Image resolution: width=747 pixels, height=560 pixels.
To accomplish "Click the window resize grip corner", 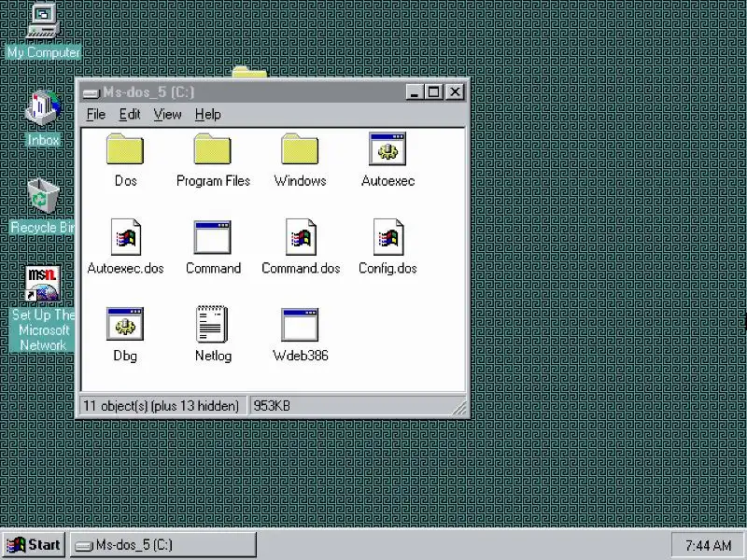I will click(459, 408).
